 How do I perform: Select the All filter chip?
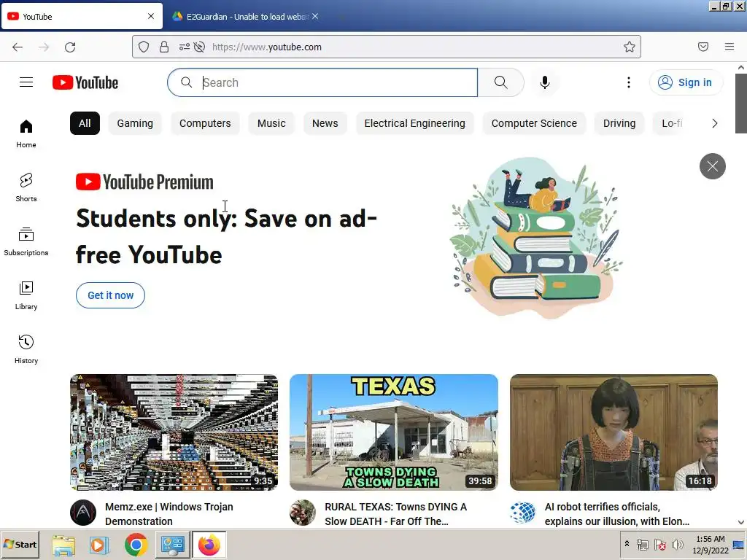85,123
